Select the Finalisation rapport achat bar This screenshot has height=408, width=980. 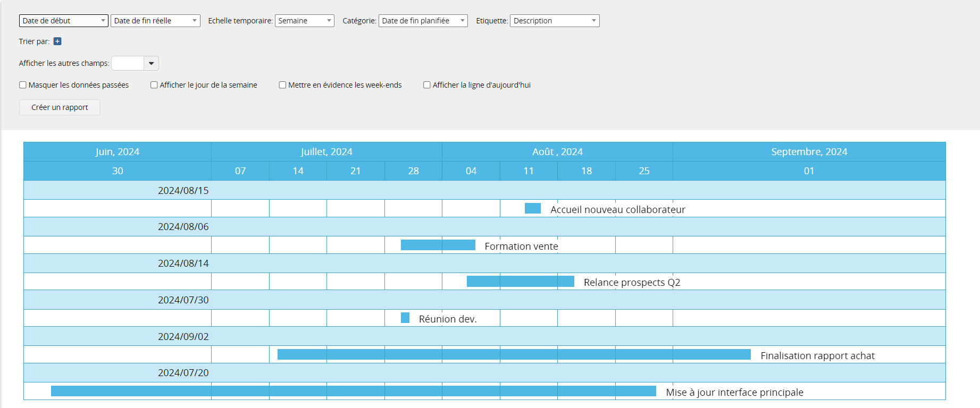coord(514,354)
